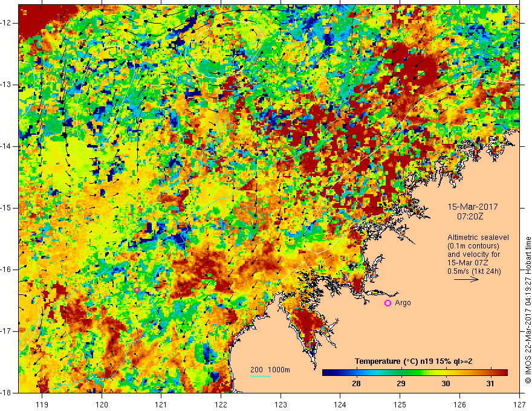Click the longitude label 125
532x411 pixels.
[x=400, y=404]
